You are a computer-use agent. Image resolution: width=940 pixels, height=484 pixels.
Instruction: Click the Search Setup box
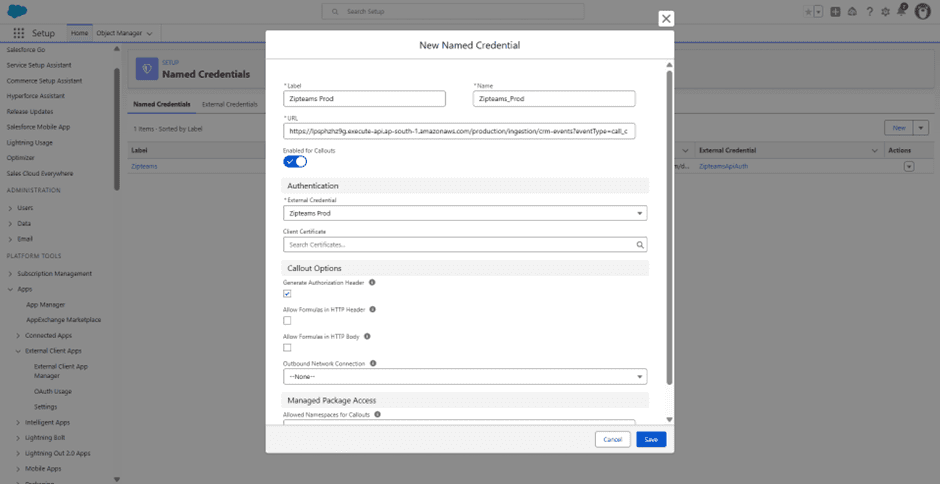[453, 11]
